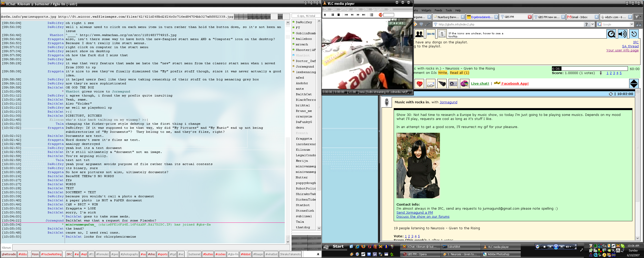The height and width of the screenshot is (258, 644).
Task: Switch to the #photography channel tab in XChat
Action: [x=130, y=254]
